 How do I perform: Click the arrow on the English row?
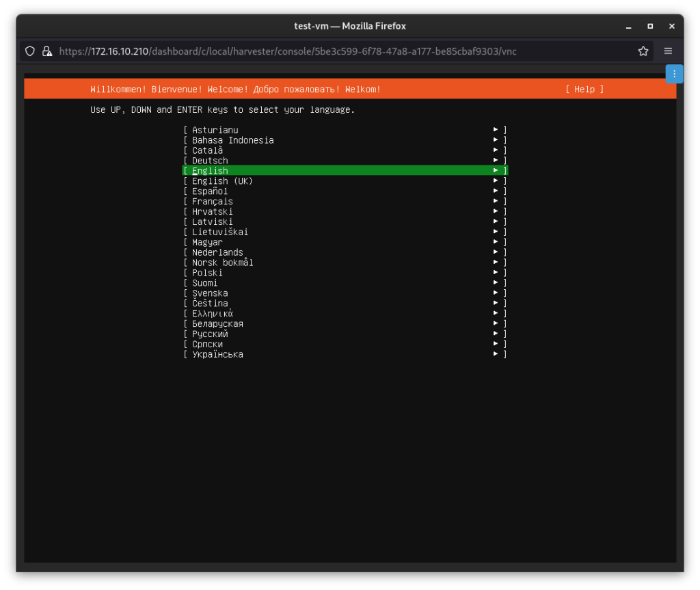[x=496, y=170]
